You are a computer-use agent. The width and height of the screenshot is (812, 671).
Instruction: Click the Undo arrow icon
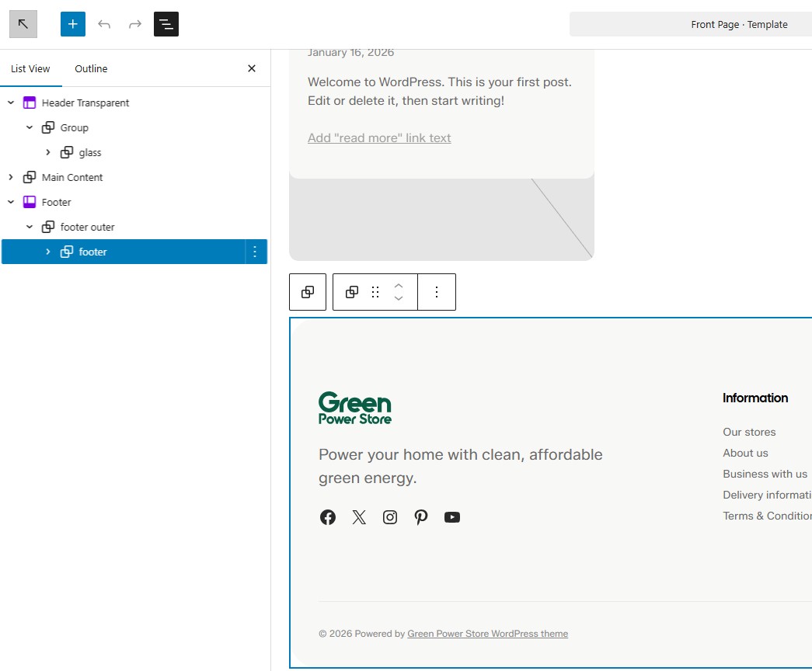104,24
